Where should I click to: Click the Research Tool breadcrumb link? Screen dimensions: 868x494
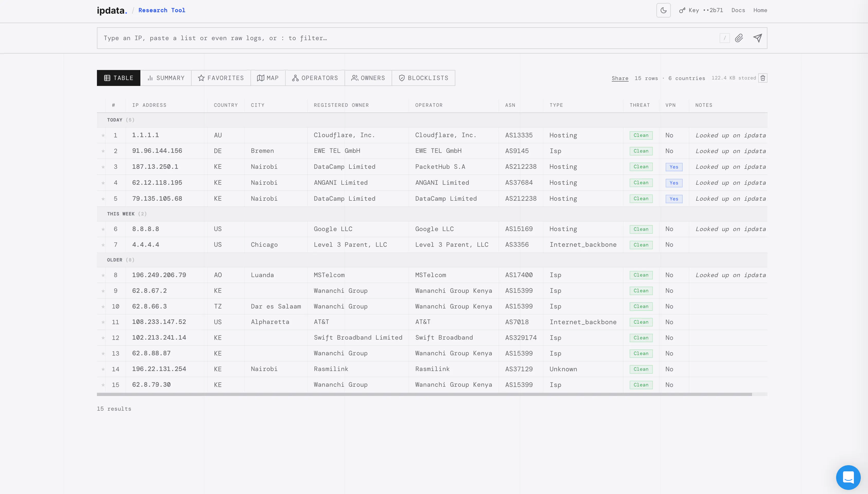(x=162, y=10)
